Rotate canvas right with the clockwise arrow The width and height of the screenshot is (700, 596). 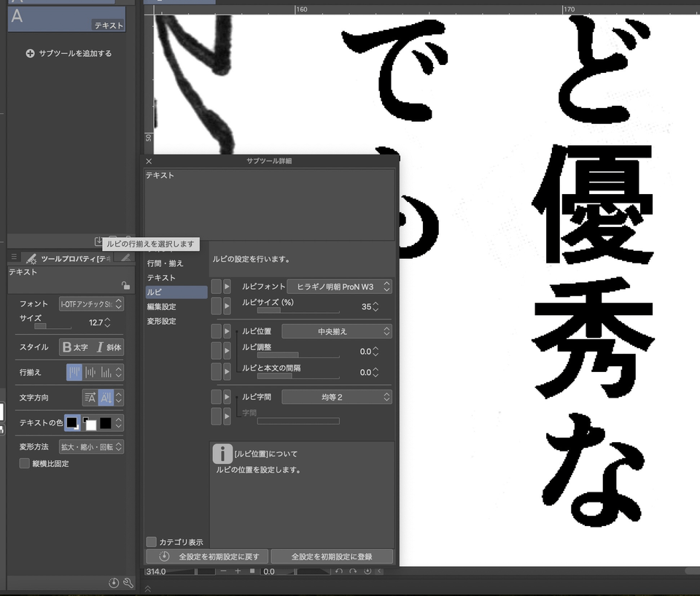point(353,571)
